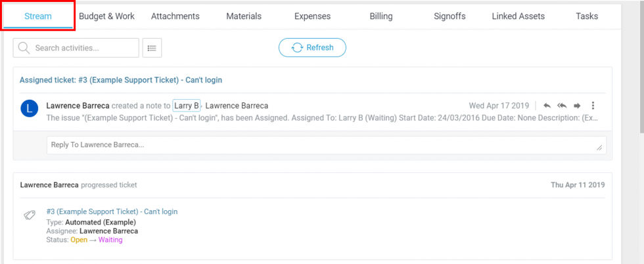Select the Expenses tab
Screen dimensions: 644x264
(x=313, y=16)
